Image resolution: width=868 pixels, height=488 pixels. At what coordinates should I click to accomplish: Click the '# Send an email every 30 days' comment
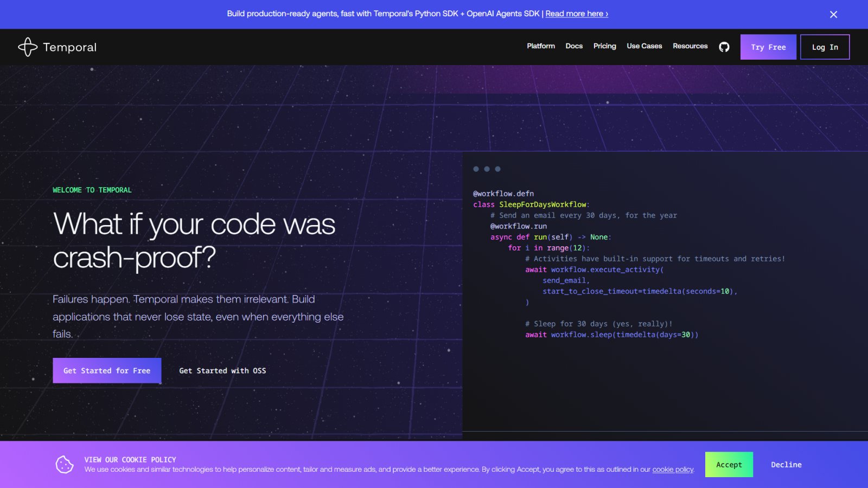(x=584, y=215)
